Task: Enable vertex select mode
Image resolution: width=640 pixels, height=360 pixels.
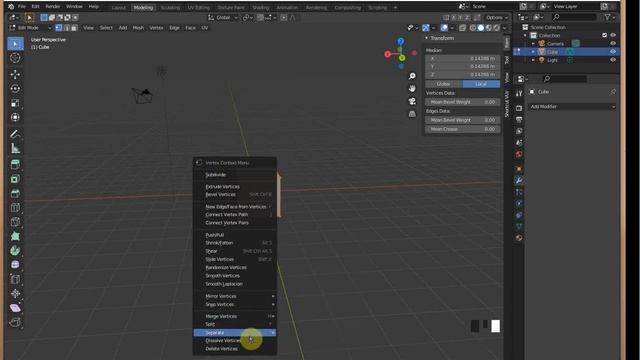Action: (59, 28)
